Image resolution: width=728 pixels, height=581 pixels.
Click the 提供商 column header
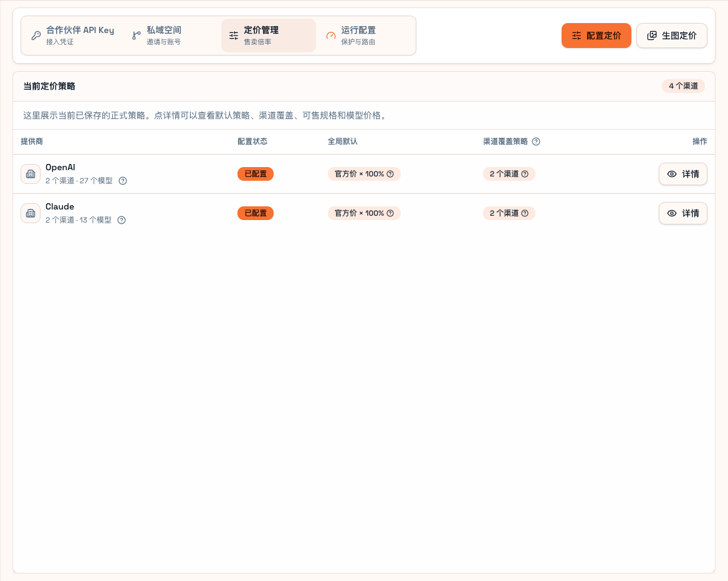tap(32, 142)
